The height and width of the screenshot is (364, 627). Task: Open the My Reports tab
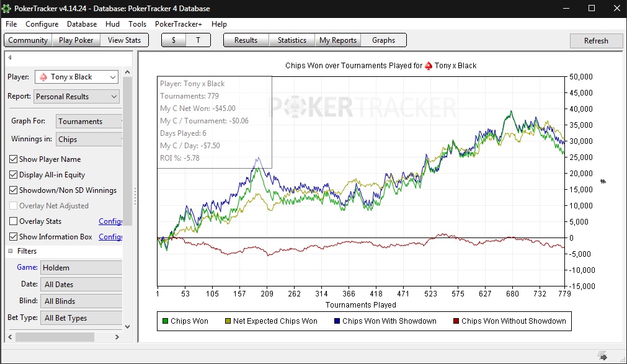[338, 40]
